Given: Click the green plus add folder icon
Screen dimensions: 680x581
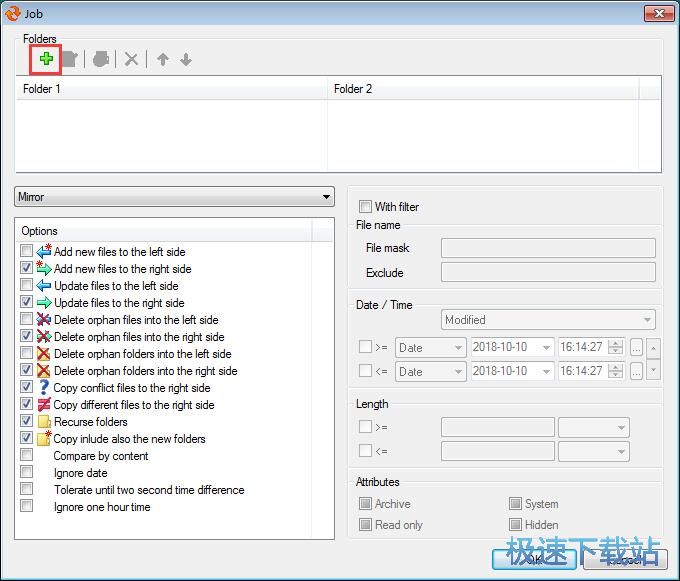Looking at the screenshot, I should coord(46,59).
